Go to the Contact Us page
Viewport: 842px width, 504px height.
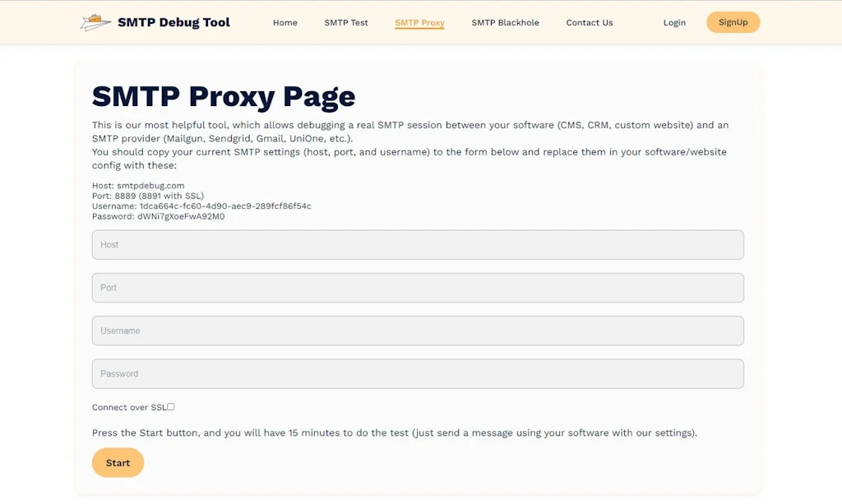[589, 23]
